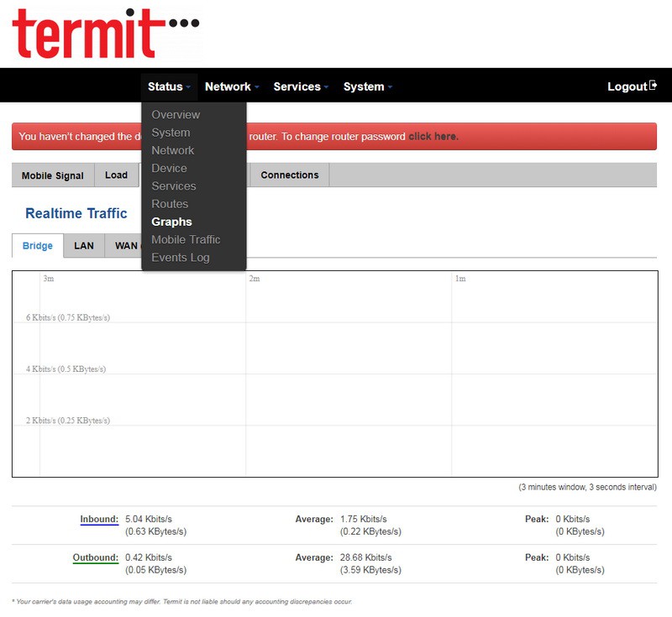The image size is (672, 617).
Task: Choose Mobile Traffic menu entry
Action: (x=186, y=240)
